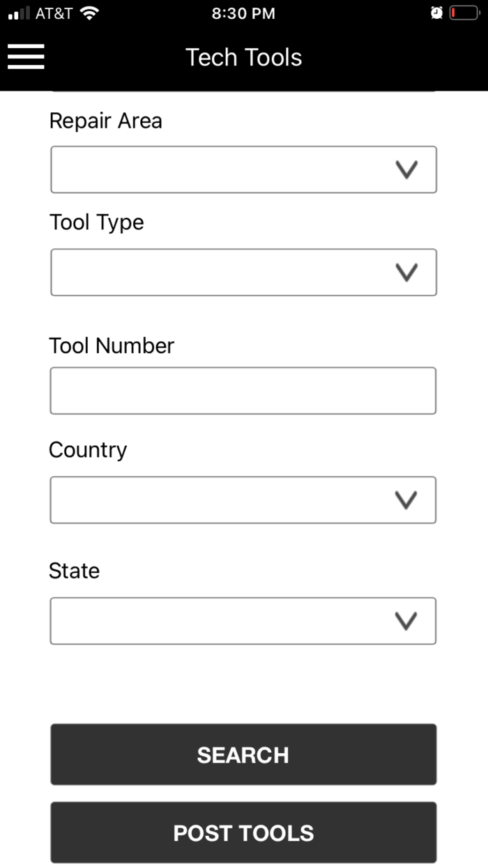
Task: Tap the State dropdown chevron
Action: point(406,620)
